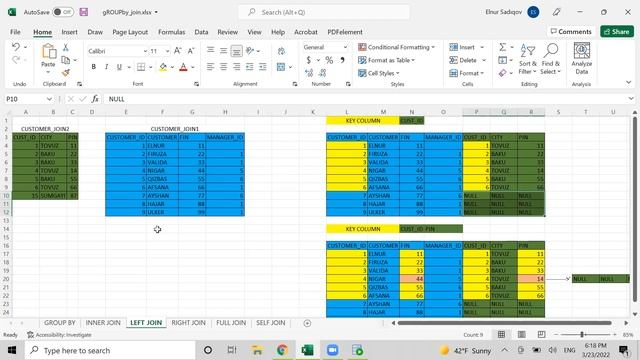Adjust the zoom slider in status bar

[x=582, y=334]
